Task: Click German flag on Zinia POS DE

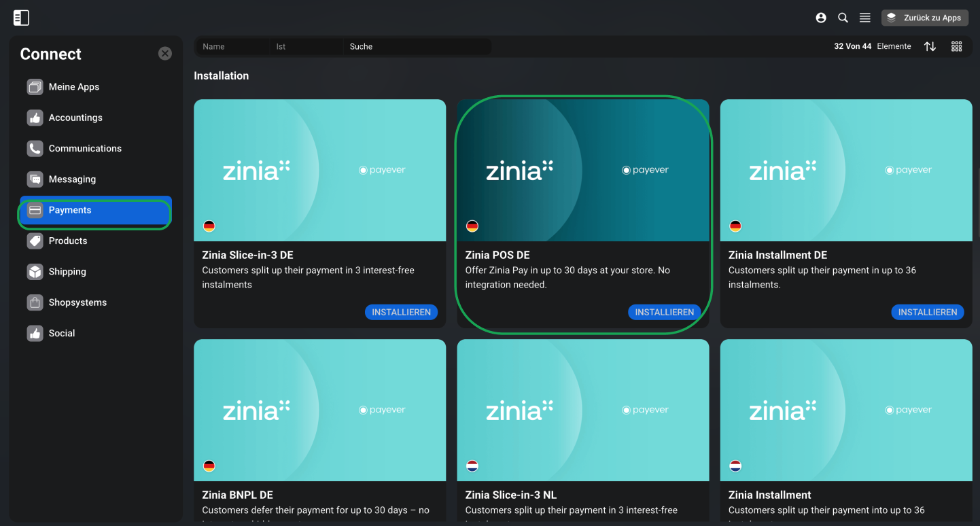Action: [472, 226]
